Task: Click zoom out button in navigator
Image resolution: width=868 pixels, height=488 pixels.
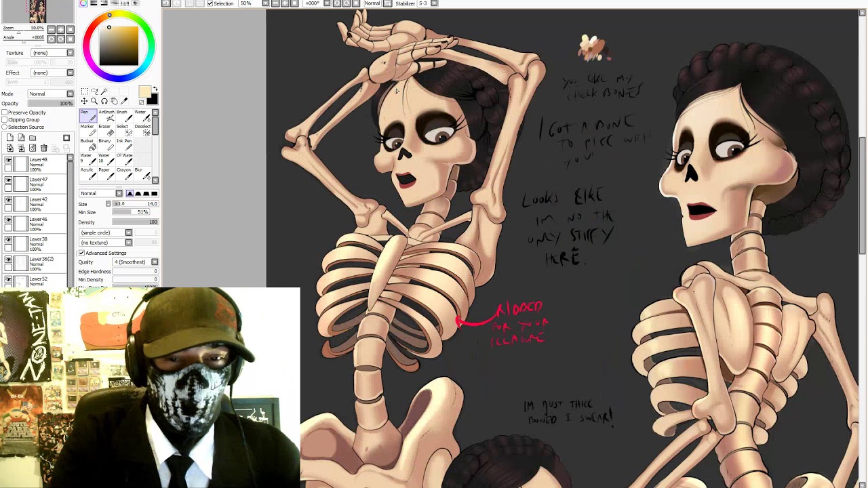Action: [52, 29]
